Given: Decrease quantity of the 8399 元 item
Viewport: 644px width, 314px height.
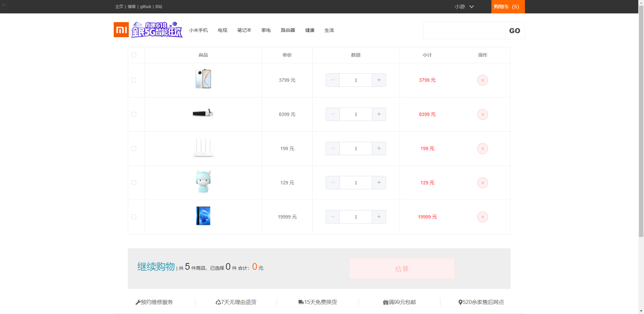Looking at the screenshot, I should (333, 114).
